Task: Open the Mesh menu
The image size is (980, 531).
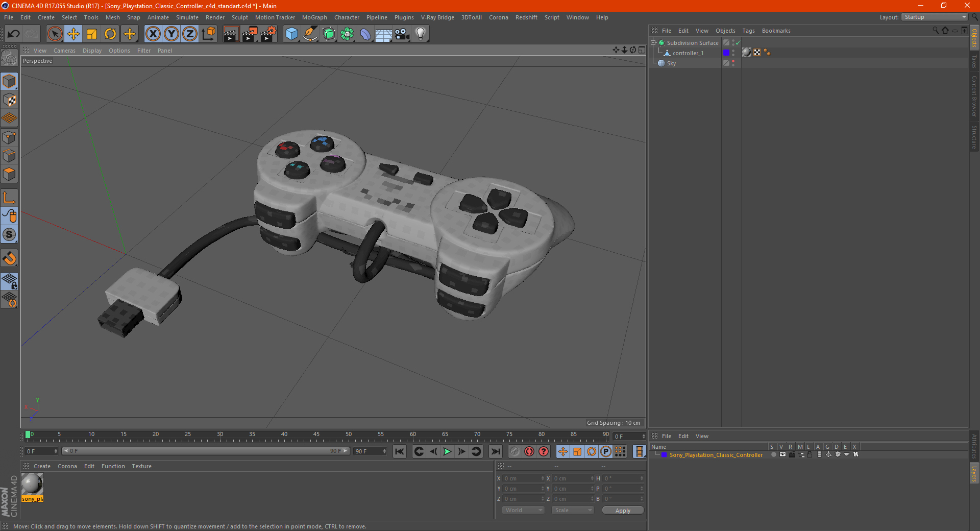Action: click(112, 17)
